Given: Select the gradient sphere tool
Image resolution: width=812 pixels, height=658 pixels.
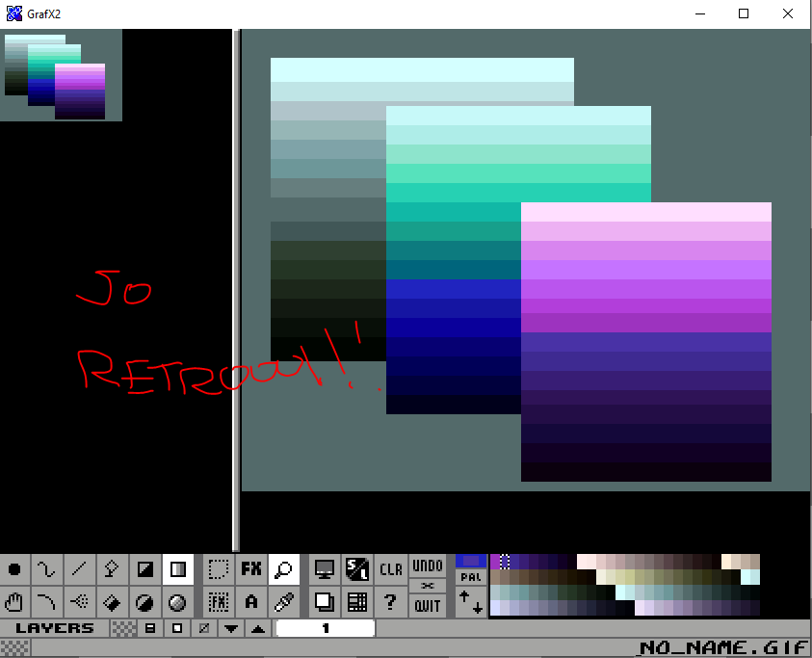Looking at the screenshot, I should (x=177, y=602).
